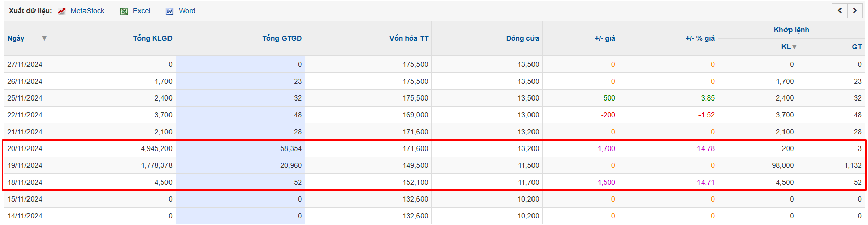The image size is (868, 225).
Task: Click the Đóng cửa column header
Action: pos(522,38)
